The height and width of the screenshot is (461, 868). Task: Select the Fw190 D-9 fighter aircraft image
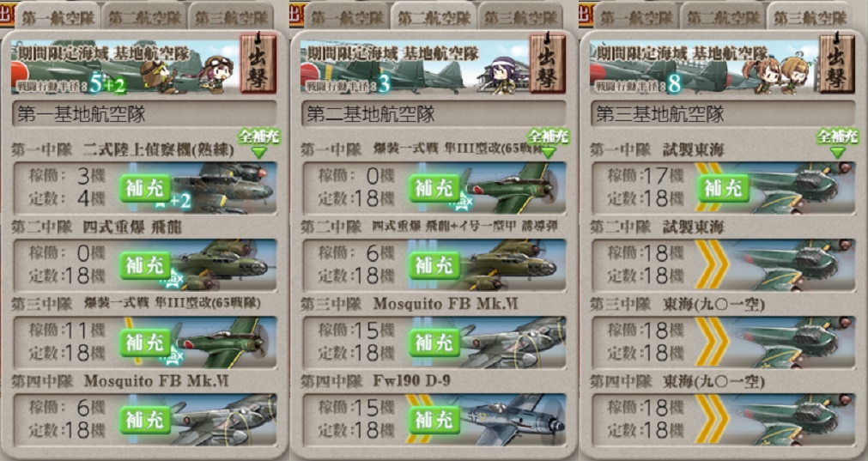point(512,420)
